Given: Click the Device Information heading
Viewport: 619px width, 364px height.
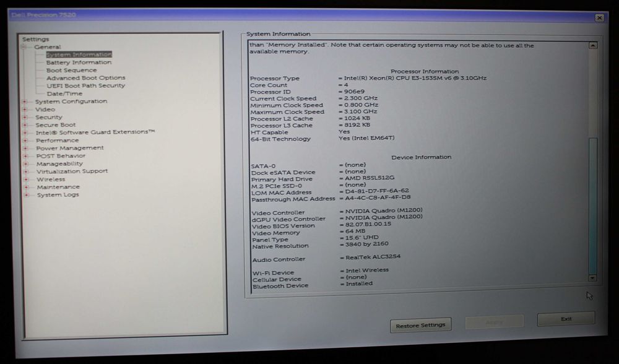Looking at the screenshot, I should pyautogui.click(x=421, y=157).
